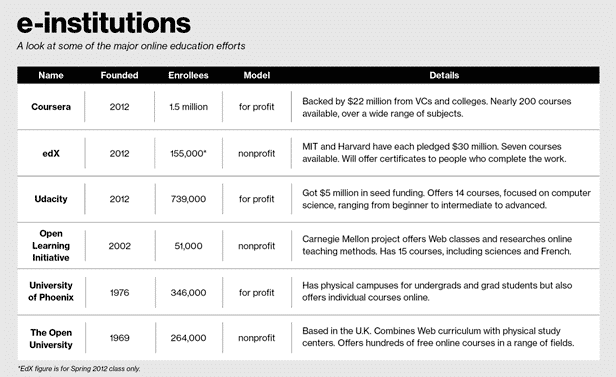The image size is (616, 377).
Task: Click the Name column header
Action: (51, 75)
